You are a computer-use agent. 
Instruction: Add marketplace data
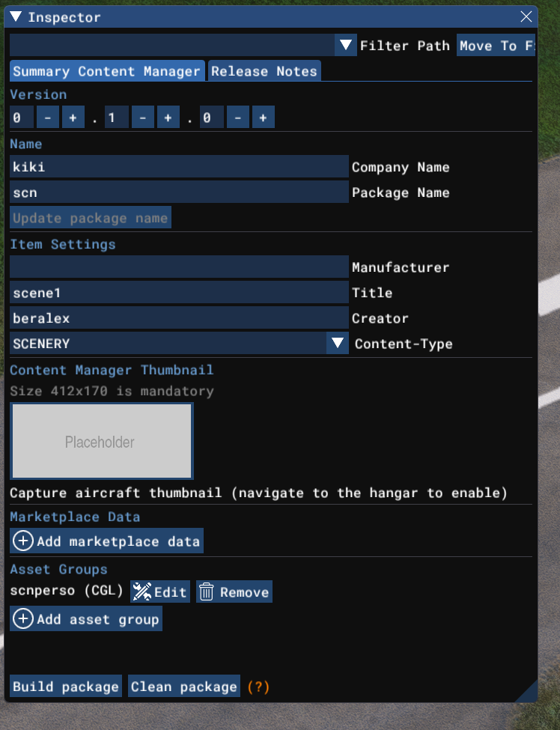click(106, 541)
